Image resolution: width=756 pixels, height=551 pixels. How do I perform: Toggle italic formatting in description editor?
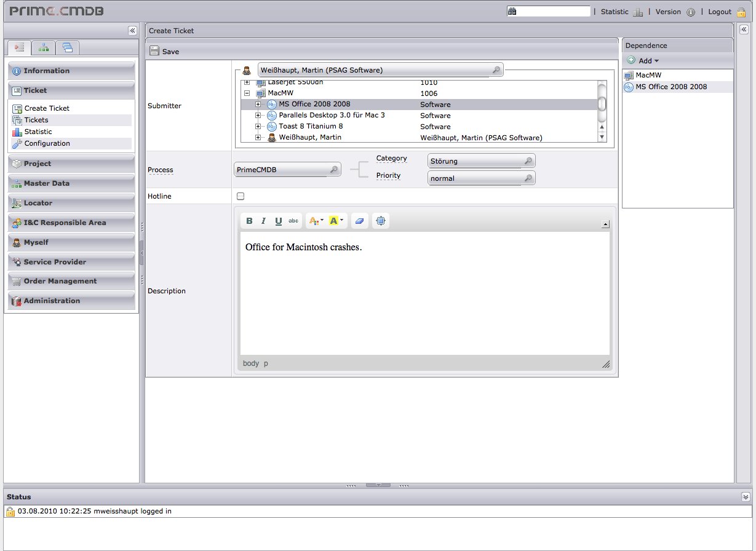coord(264,221)
